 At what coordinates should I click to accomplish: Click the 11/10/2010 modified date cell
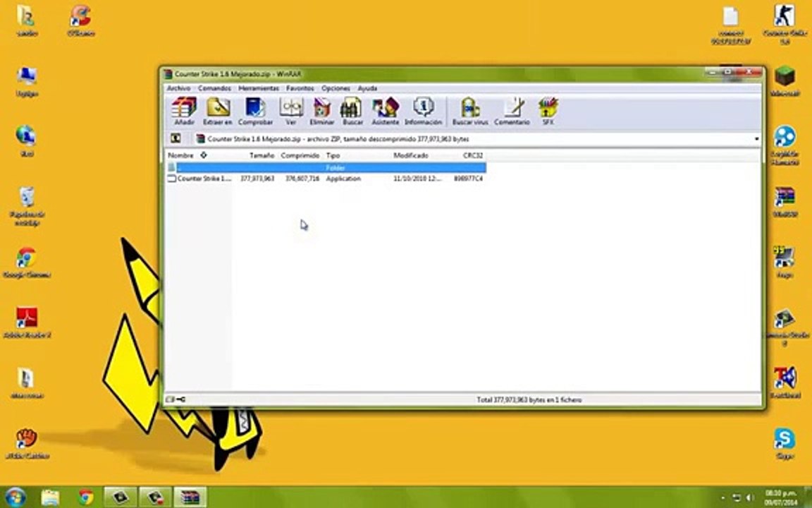click(417, 179)
